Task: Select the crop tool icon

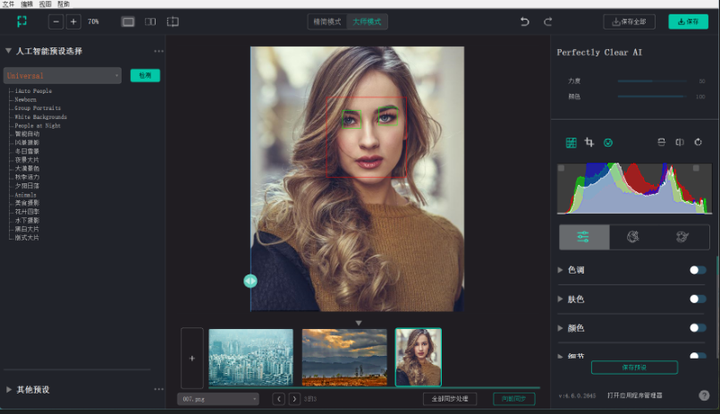Action: pos(589,143)
